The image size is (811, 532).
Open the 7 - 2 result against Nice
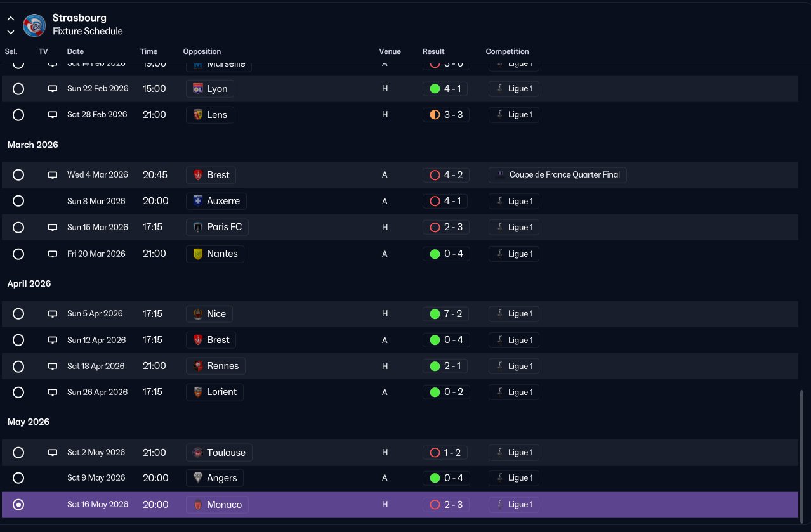point(446,314)
